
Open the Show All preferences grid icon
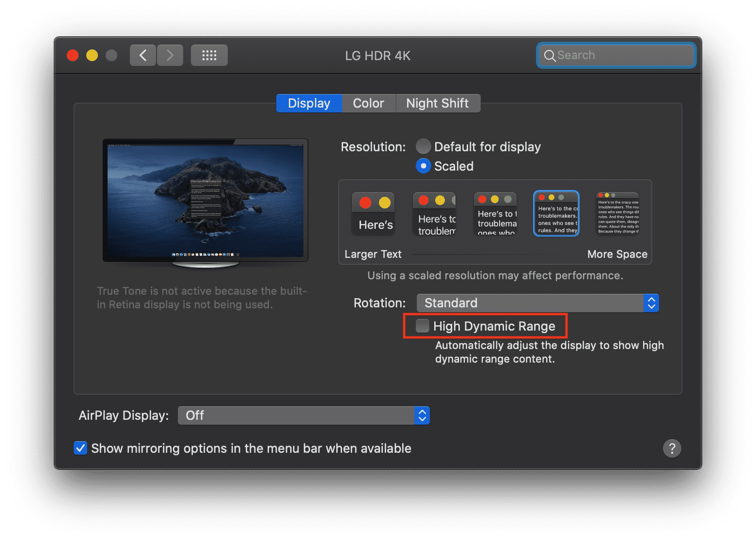(x=209, y=55)
